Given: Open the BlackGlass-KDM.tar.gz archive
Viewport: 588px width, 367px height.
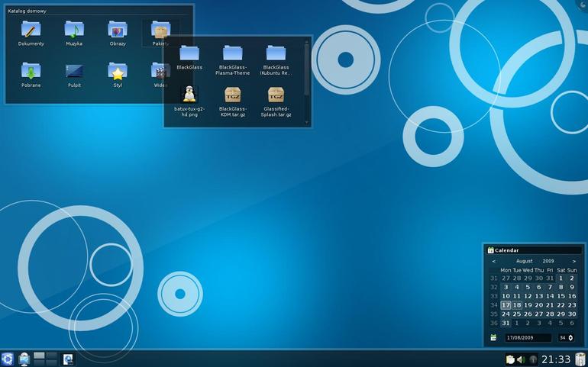Looking at the screenshot, I should coord(232,101).
